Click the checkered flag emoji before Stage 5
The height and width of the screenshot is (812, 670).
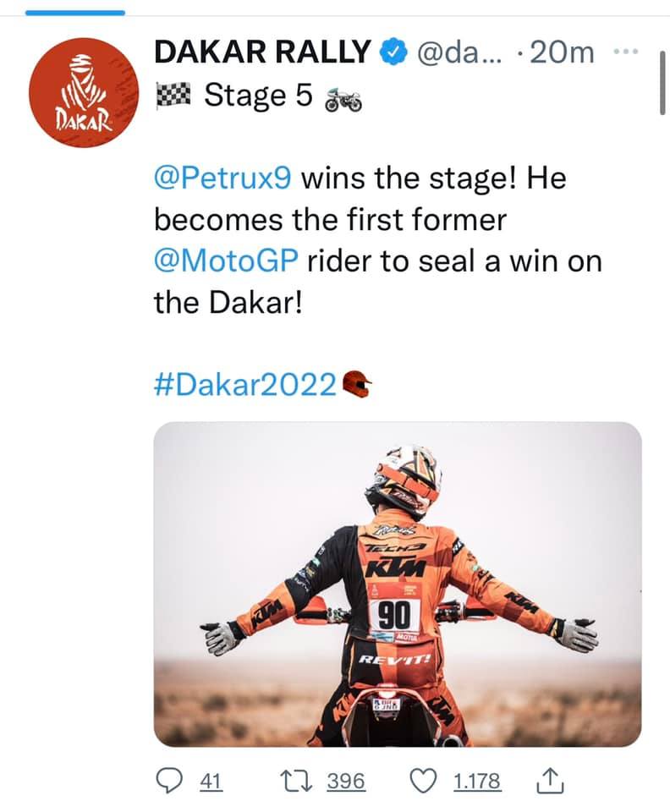[174, 95]
